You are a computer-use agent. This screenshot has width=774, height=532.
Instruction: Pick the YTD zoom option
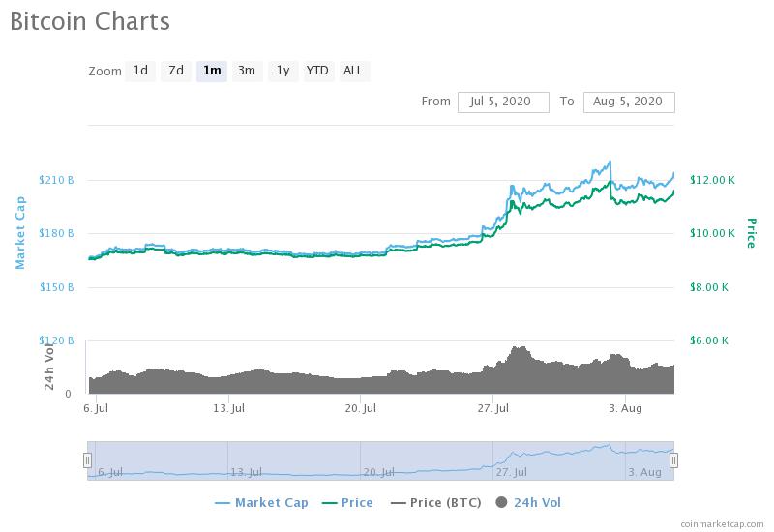pyautogui.click(x=317, y=71)
